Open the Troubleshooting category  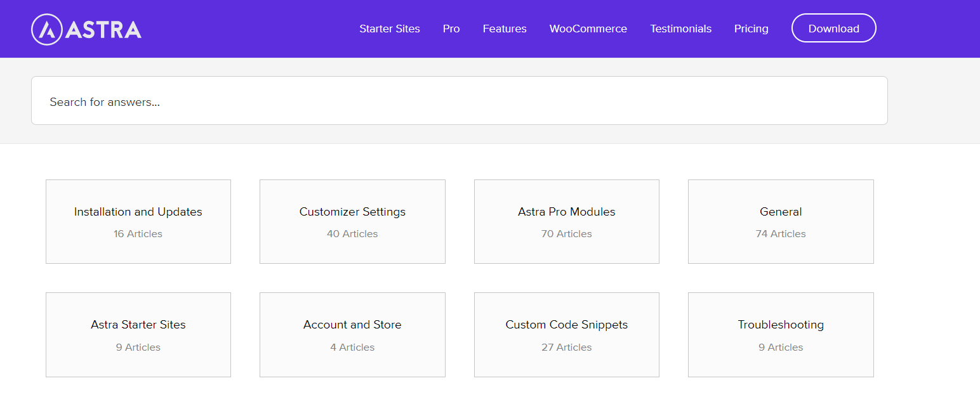[x=781, y=335]
